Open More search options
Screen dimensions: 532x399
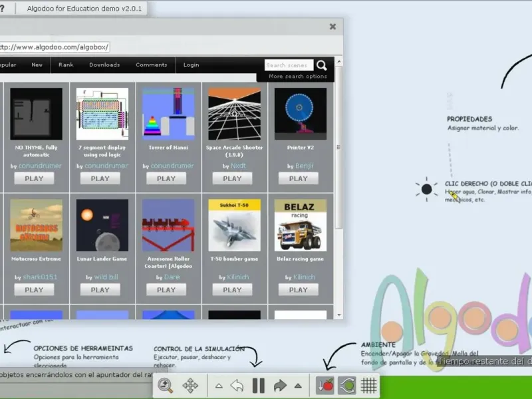click(297, 76)
